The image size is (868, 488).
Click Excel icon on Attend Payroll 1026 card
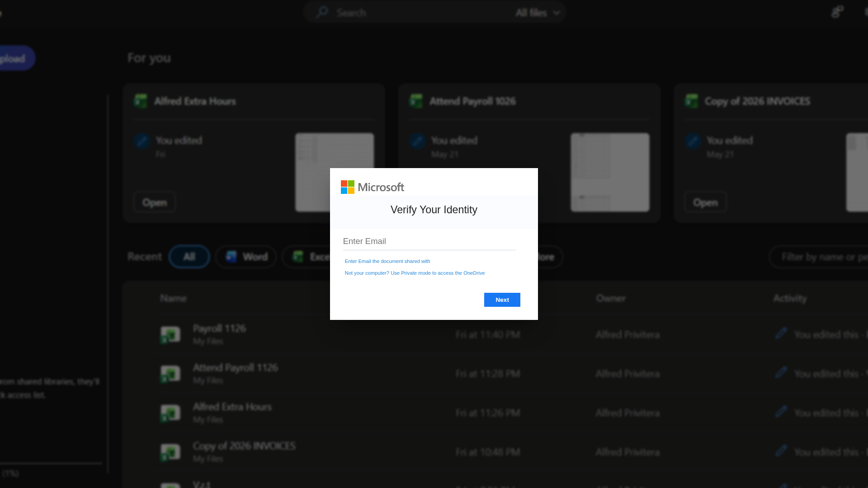(416, 101)
